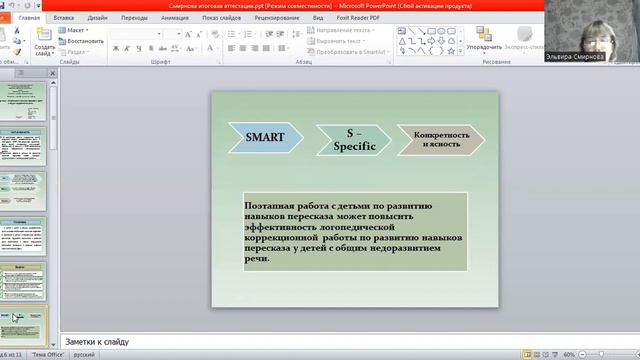Toggle strikethrough abc formatting
Viewport: 640px width, 360px height.
(x=162, y=49)
